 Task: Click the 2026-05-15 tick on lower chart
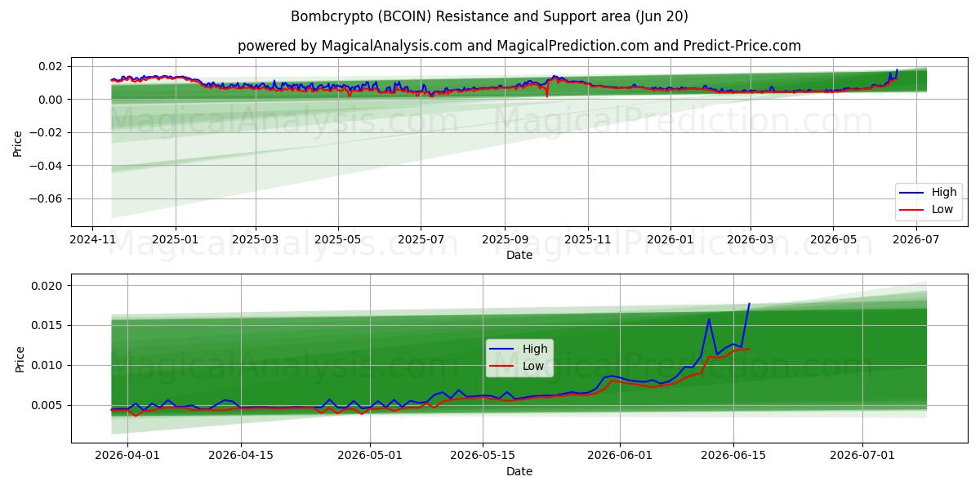(x=483, y=457)
